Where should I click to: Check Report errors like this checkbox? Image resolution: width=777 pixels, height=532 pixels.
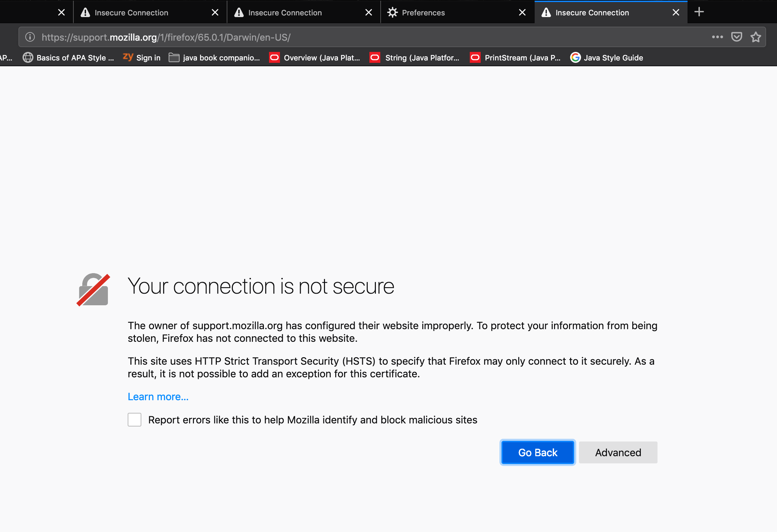coord(135,420)
